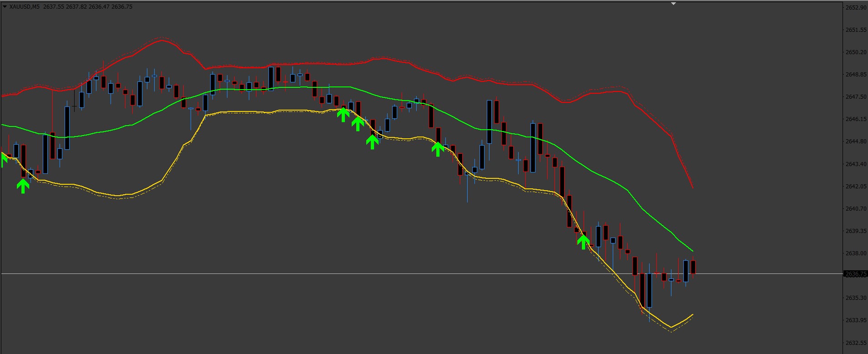
Task: Click the 2648.85 price scale label
Action: [856, 75]
